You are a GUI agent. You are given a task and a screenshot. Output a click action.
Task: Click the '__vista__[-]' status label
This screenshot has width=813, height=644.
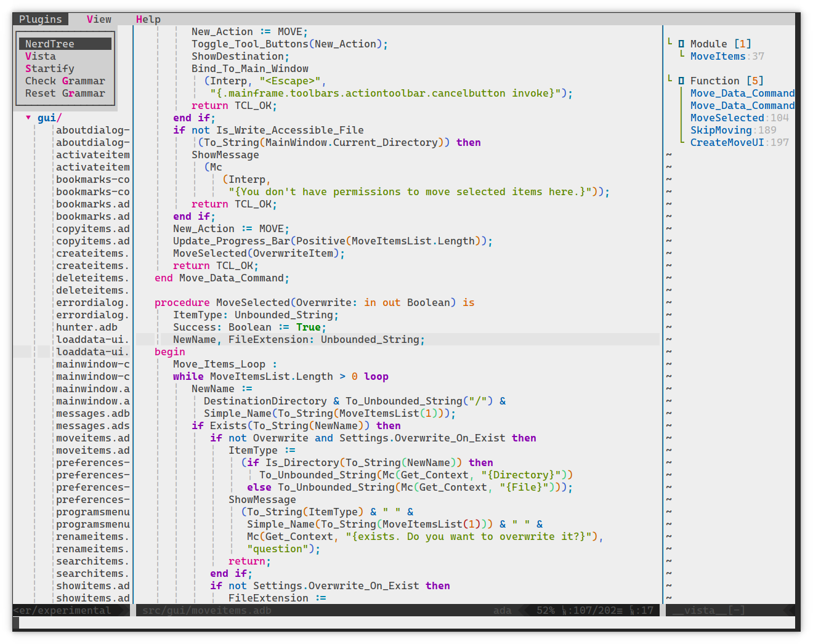(709, 610)
